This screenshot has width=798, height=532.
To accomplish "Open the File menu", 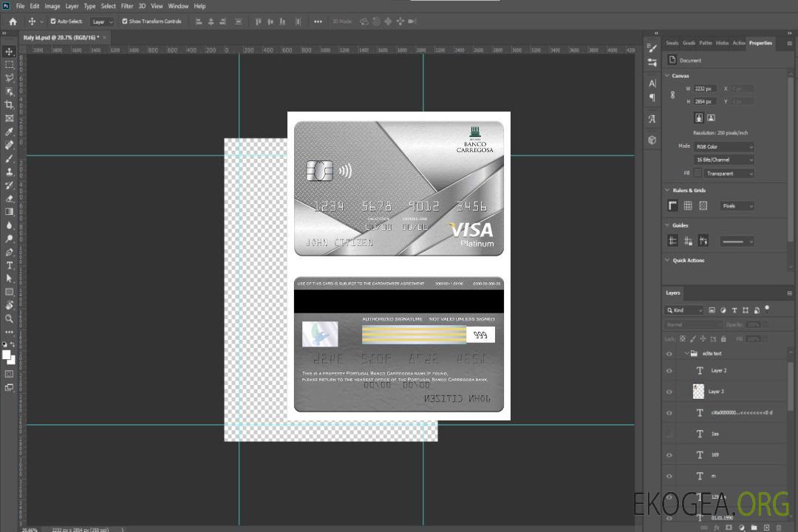I will pyautogui.click(x=21, y=6).
